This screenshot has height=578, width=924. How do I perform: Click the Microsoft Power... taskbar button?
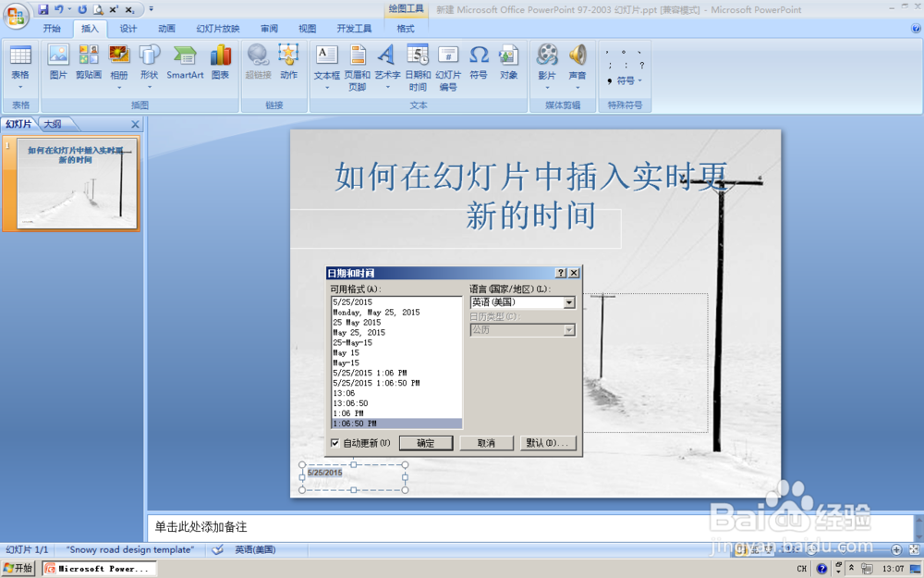99,569
